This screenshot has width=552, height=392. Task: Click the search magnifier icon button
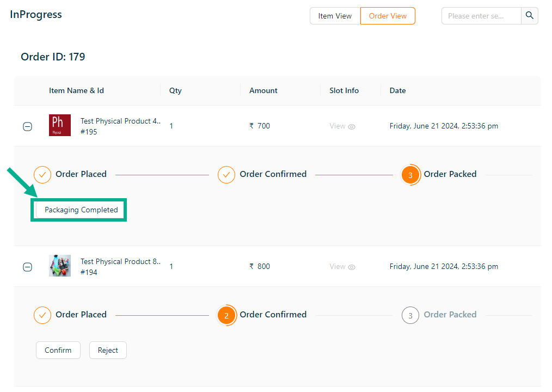(529, 16)
